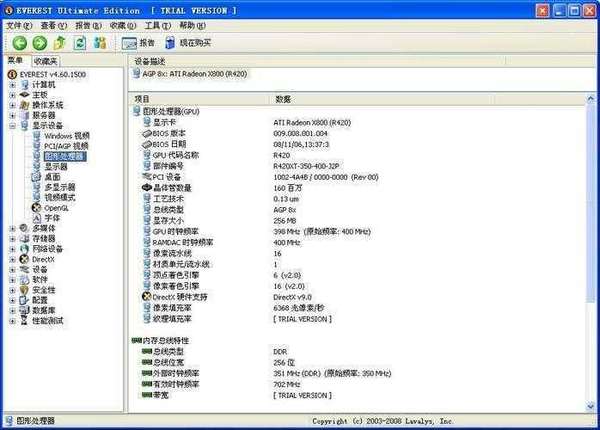Click the green Forward arrow button
This screenshot has height=430, width=600.
(x=40, y=43)
